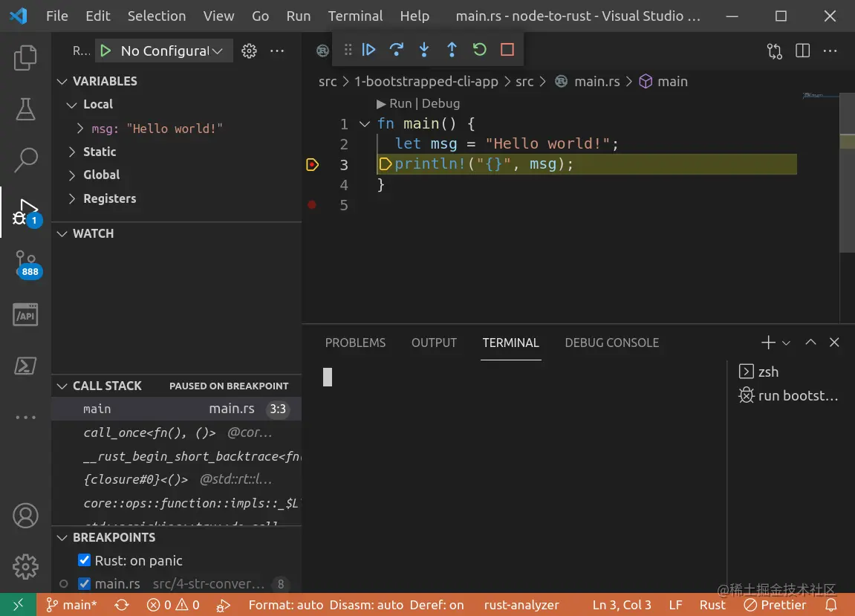This screenshot has height=616, width=855.
Task: Open the Selection menu
Action: [157, 16]
